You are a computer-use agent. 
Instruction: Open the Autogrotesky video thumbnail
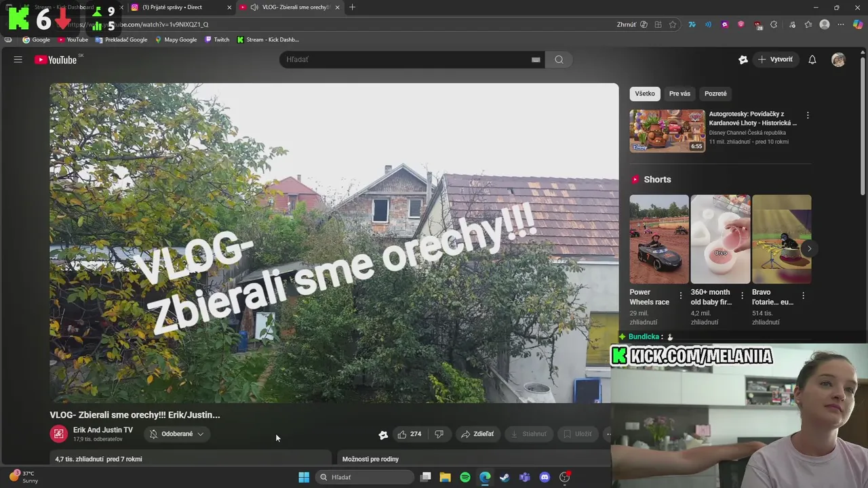(x=667, y=131)
